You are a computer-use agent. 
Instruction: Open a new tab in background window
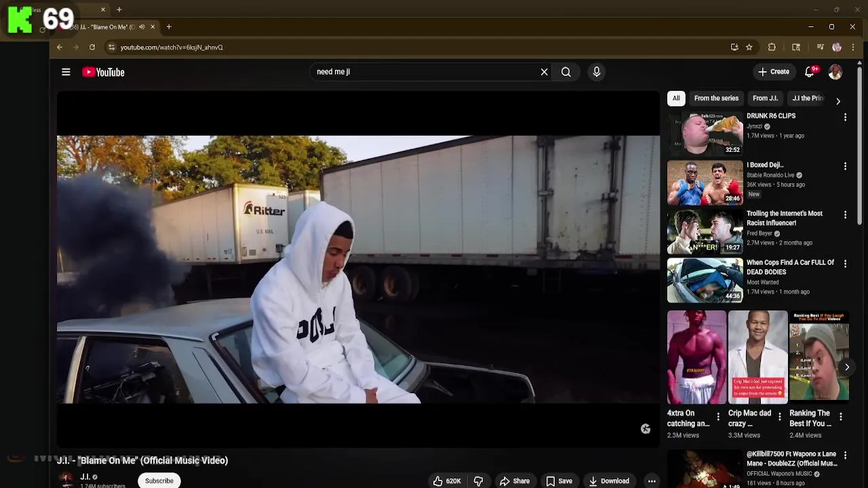pos(119,9)
